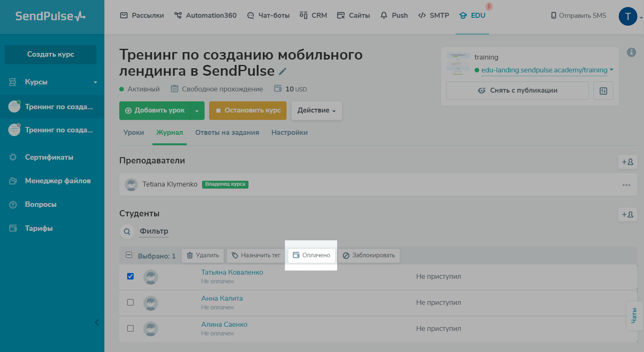This screenshot has width=644, height=352.
Task: Click the info icon near training panel
Action: coord(631,52)
